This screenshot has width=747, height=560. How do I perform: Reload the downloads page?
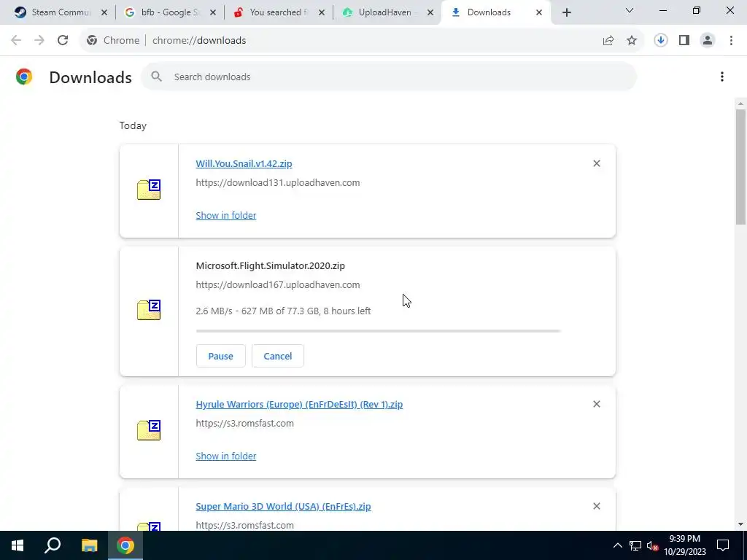[x=63, y=41]
